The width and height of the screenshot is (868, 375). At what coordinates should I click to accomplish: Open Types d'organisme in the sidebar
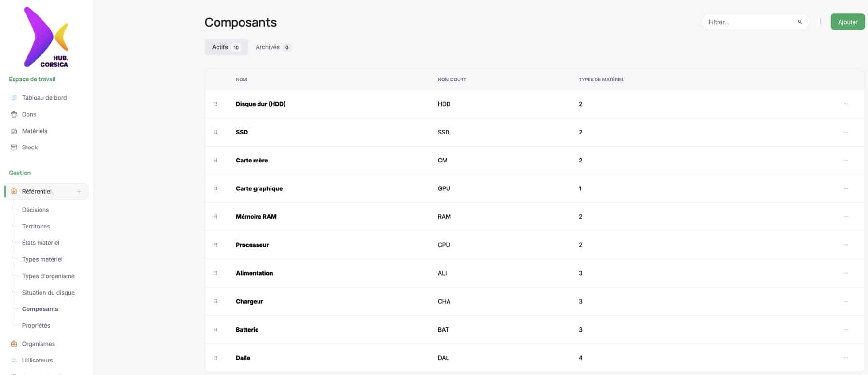point(48,276)
